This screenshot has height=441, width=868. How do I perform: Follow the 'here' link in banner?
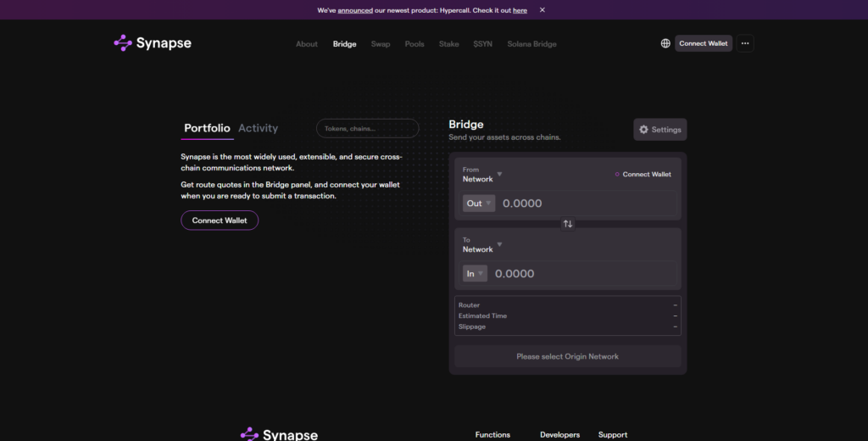520,10
